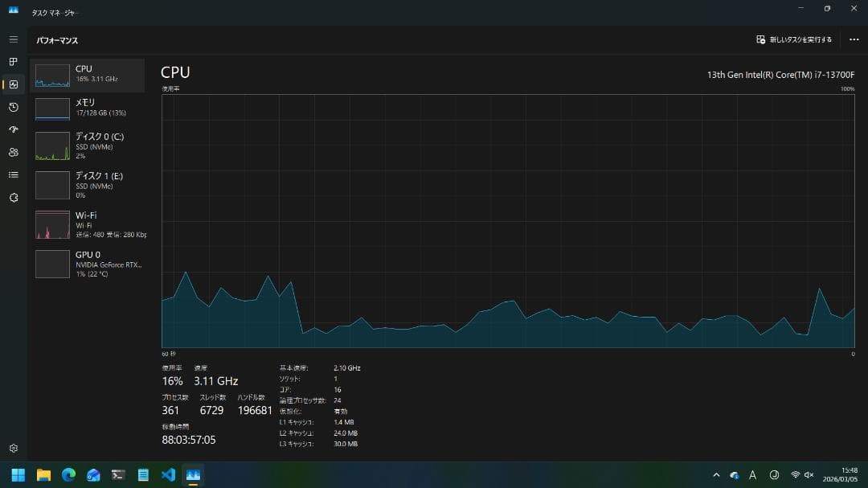Open the Details page list icon
The width and height of the screenshot is (868, 488).
pyautogui.click(x=13, y=174)
